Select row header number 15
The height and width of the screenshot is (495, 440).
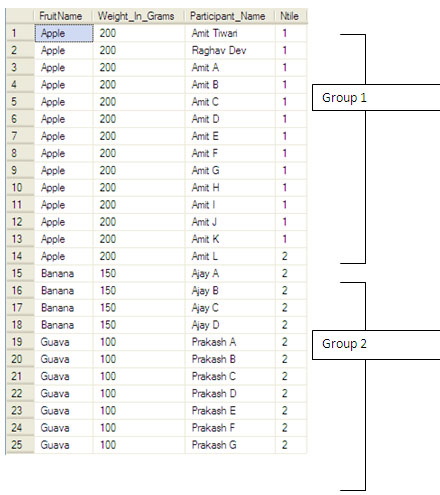20,274
